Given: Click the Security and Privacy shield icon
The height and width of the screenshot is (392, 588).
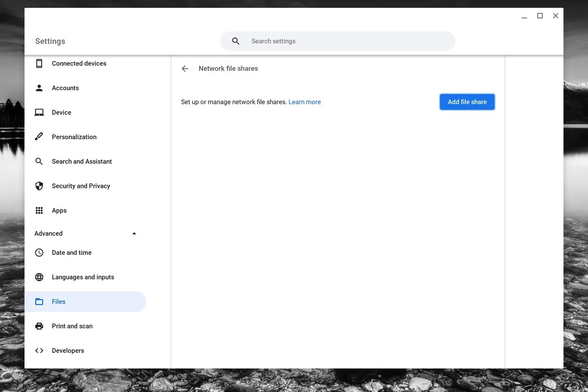Looking at the screenshot, I should [39, 186].
